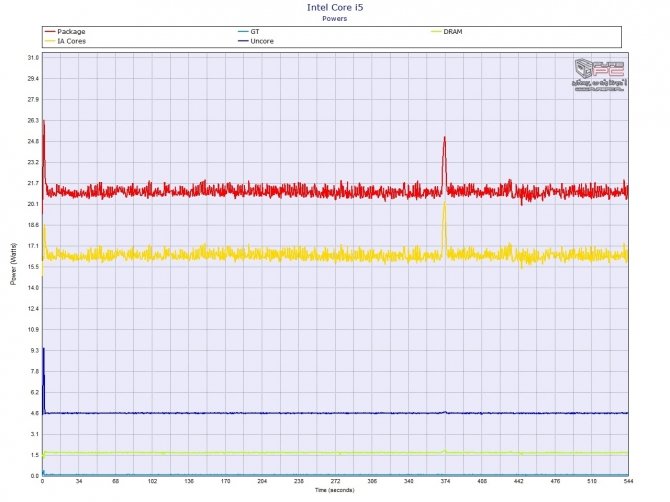Click the 14.0 y-axis label
The width and height of the screenshot is (670, 502).
point(33,288)
